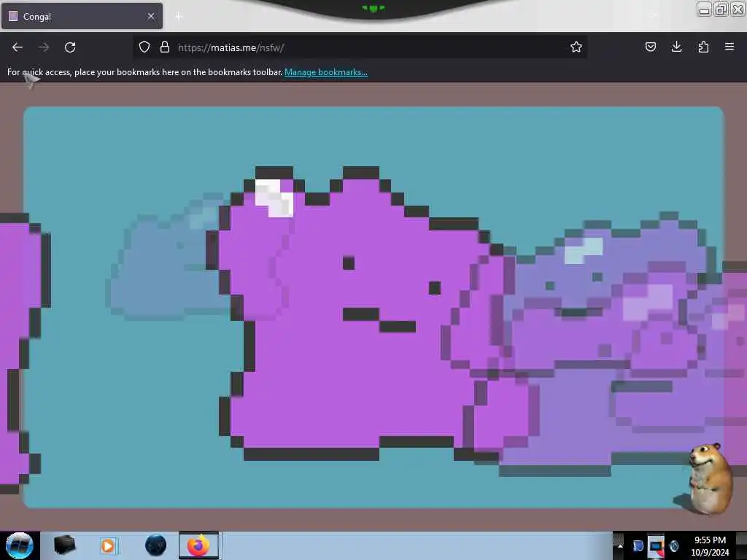747x560 pixels.
Task: Open the Extensions menu
Action: tap(703, 47)
